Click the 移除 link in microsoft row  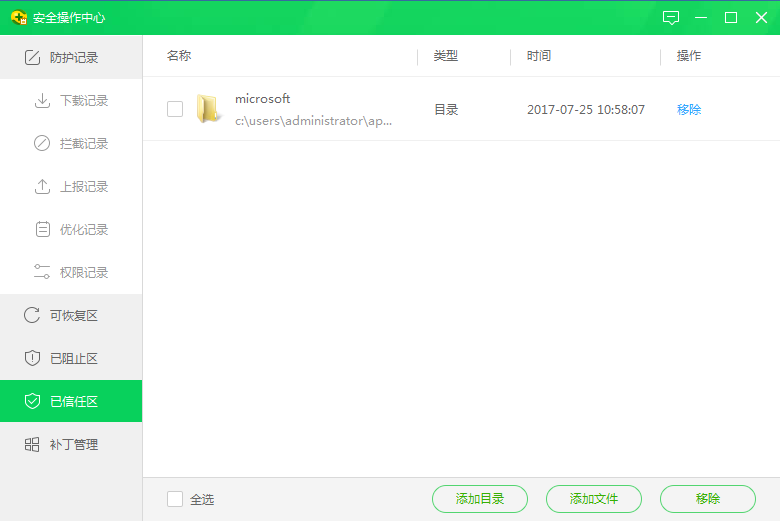click(689, 109)
